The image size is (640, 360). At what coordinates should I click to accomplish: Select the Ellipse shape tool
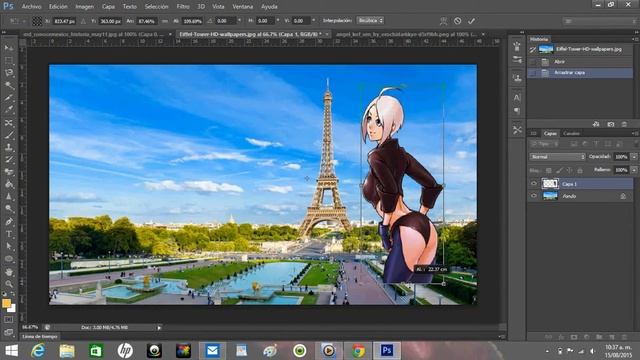(x=9, y=259)
